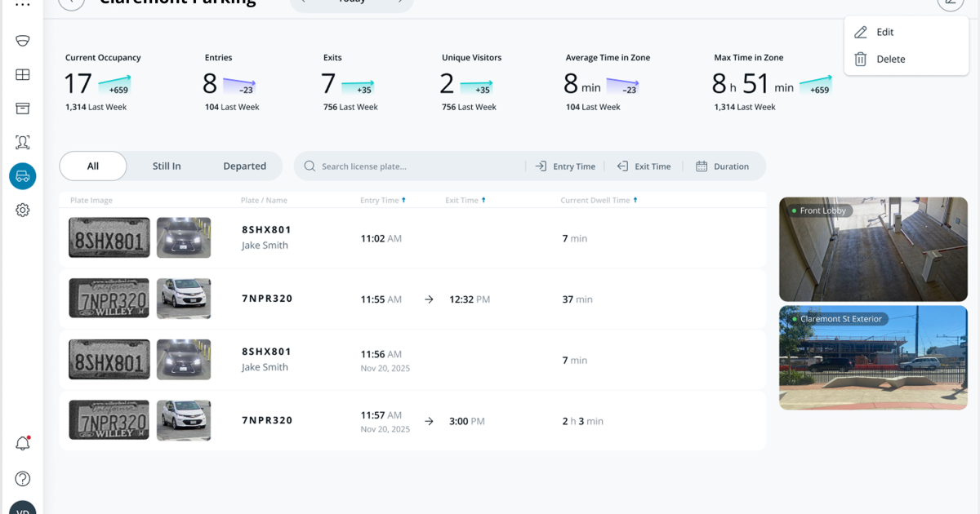
Task: Sort by Current Dwell Time column arrow
Action: 635,200
